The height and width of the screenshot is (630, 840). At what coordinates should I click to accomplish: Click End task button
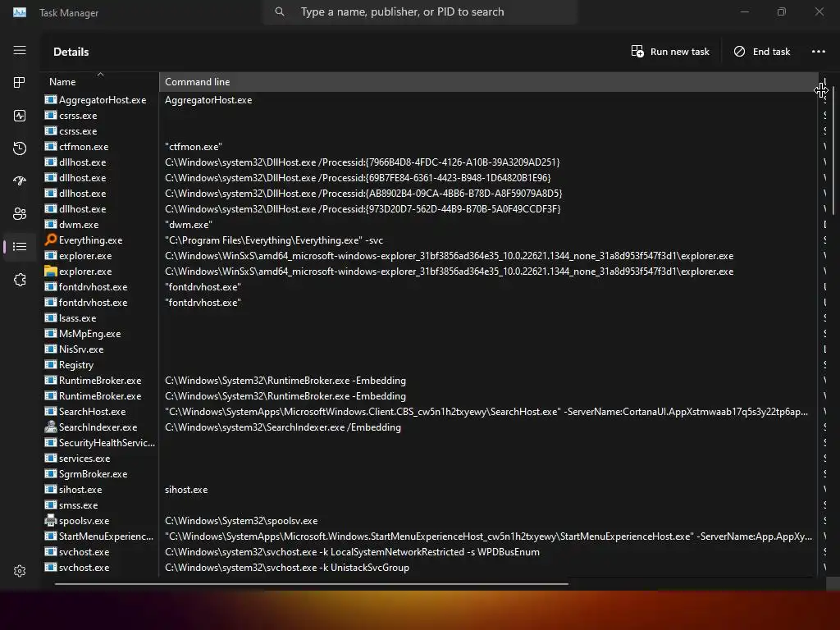point(762,52)
